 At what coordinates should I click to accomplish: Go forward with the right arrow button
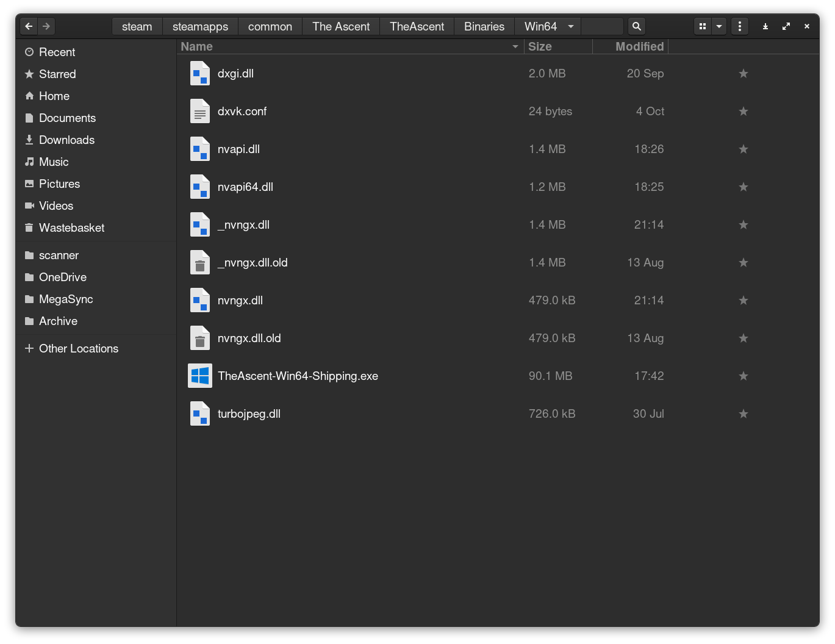click(46, 26)
